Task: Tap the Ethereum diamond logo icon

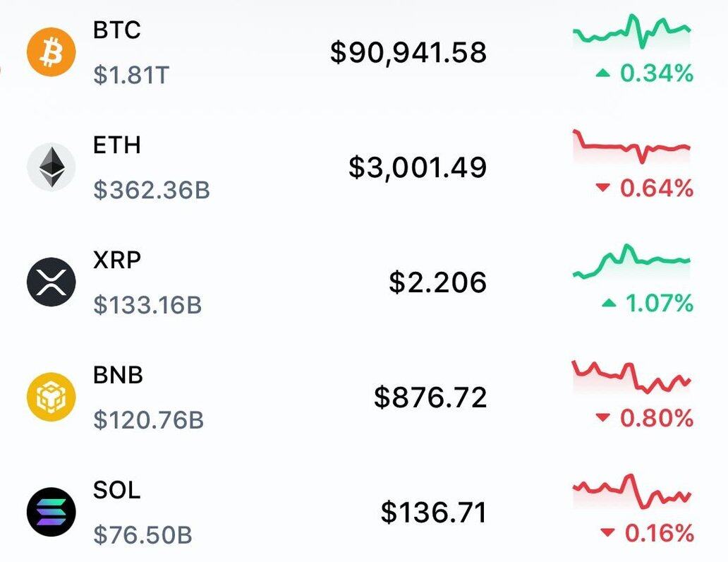Action: tap(51, 167)
